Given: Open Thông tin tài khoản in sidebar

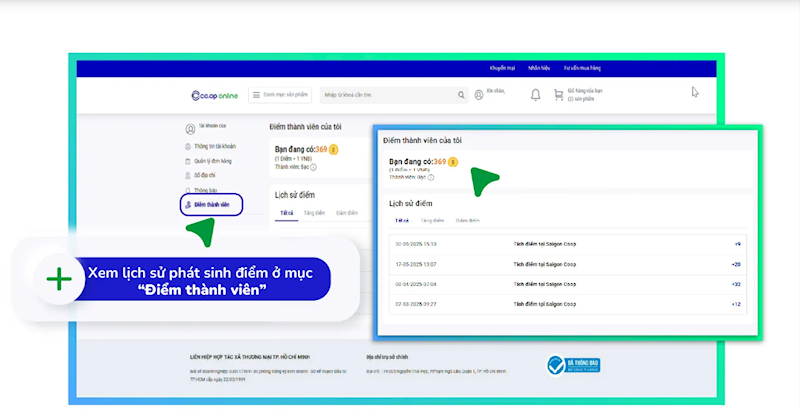Looking at the screenshot, I should 210,146.
